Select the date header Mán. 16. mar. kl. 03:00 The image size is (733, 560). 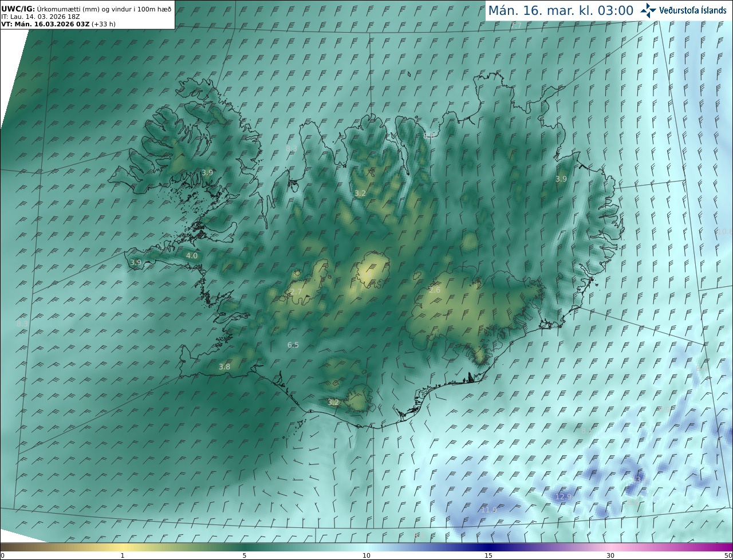click(561, 10)
